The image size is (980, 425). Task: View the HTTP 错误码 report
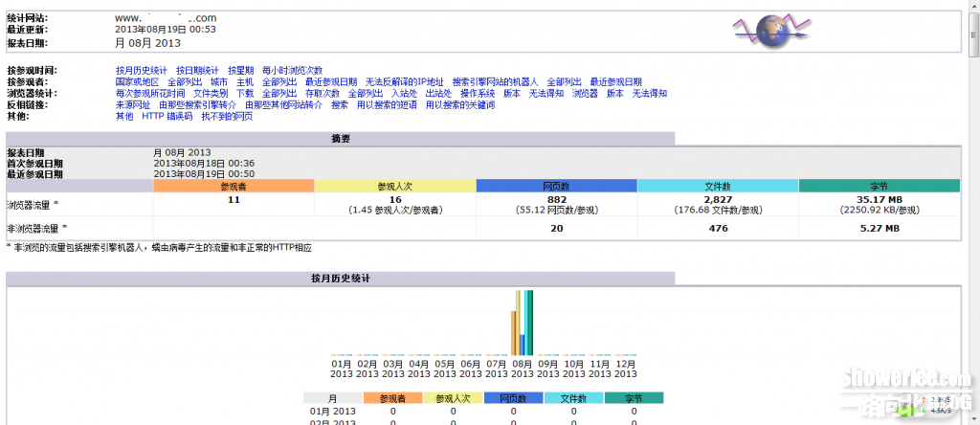[167, 117]
